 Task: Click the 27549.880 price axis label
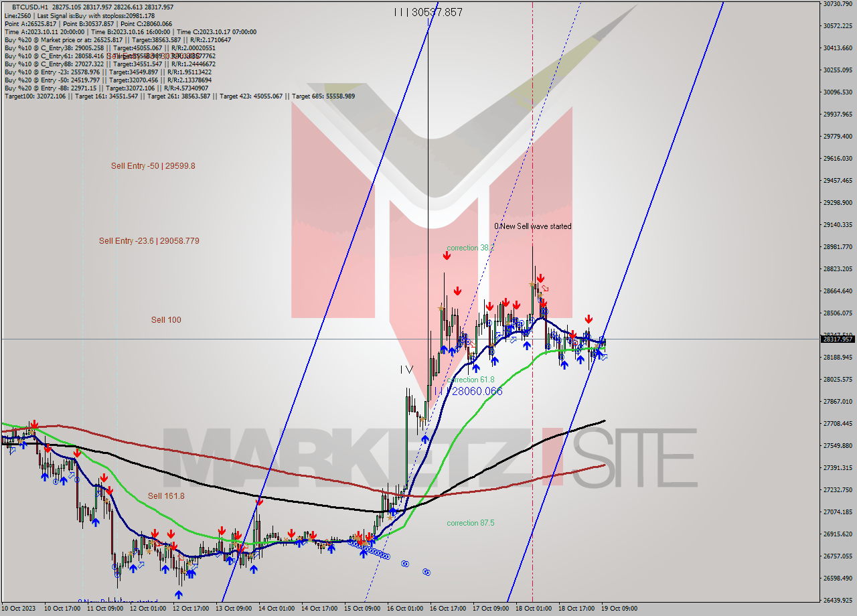pyautogui.click(x=838, y=445)
